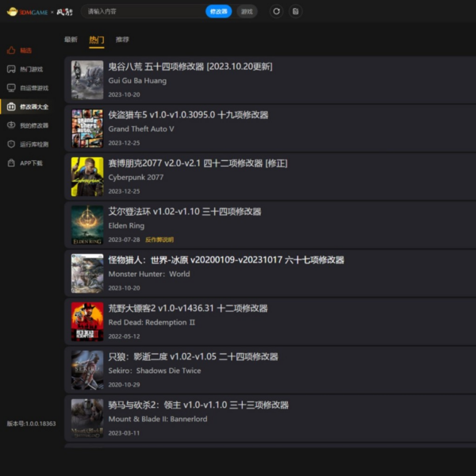The height and width of the screenshot is (476, 476).
Task: Go to the 热门游戏 sidebar label
Action: (31, 70)
